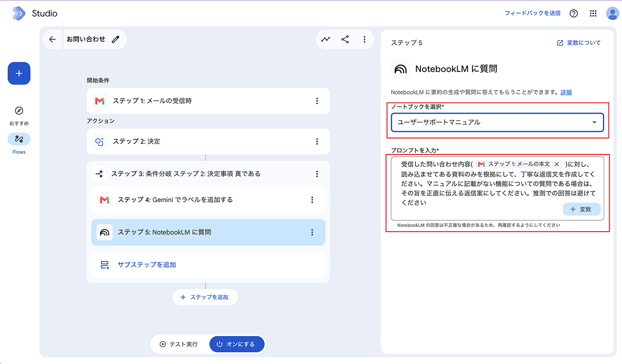Select ステップ 4: Gemini でラベルを追加する
Image resolution: width=622 pixels, height=364 pixels.
208,200
